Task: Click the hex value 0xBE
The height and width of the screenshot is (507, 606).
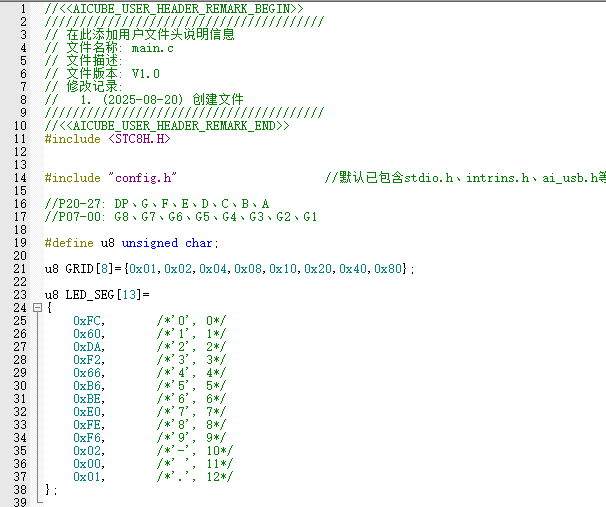Action: coord(87,399)
